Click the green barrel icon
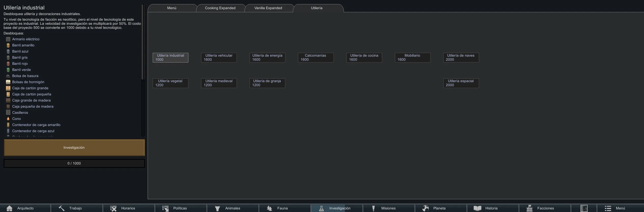 coord(8,70)
